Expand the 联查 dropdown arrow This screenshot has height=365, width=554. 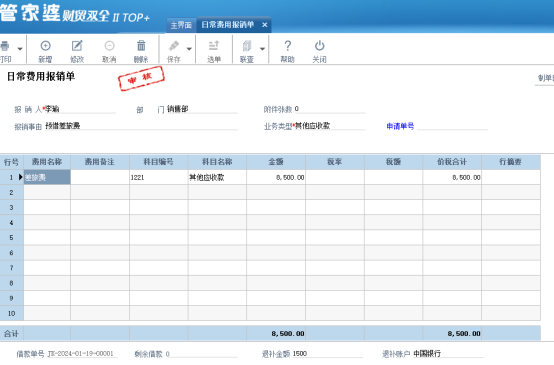(x=263, y=49)
